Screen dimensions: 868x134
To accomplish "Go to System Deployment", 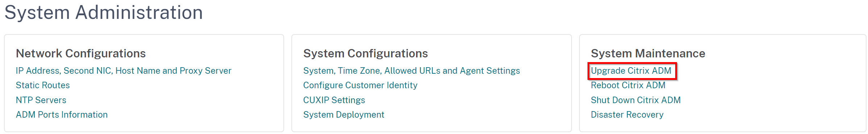I will point(344,115).
